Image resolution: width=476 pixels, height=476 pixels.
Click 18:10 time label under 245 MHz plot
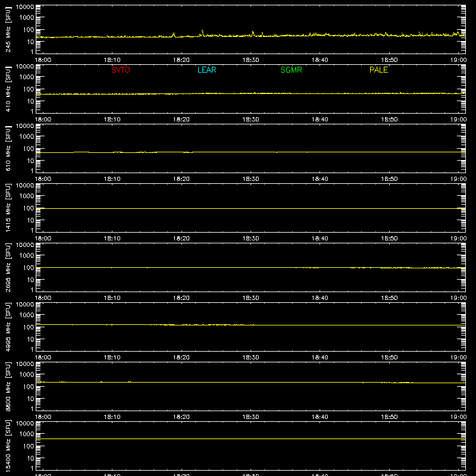point(112,60)
